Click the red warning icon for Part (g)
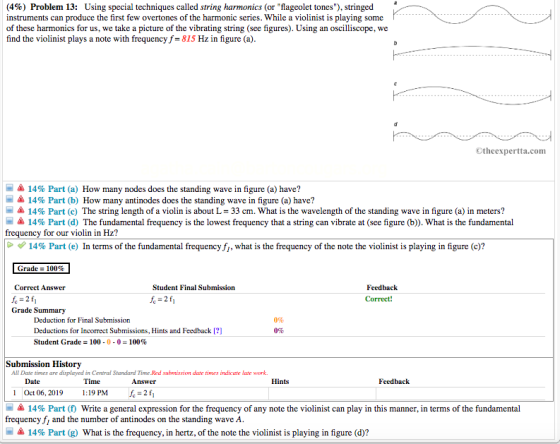The width and height of the screenshot is (560, 444). click(21, 431)
